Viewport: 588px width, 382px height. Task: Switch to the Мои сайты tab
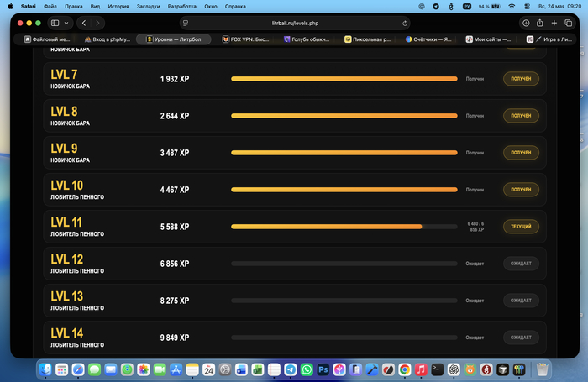click(488, 39)
